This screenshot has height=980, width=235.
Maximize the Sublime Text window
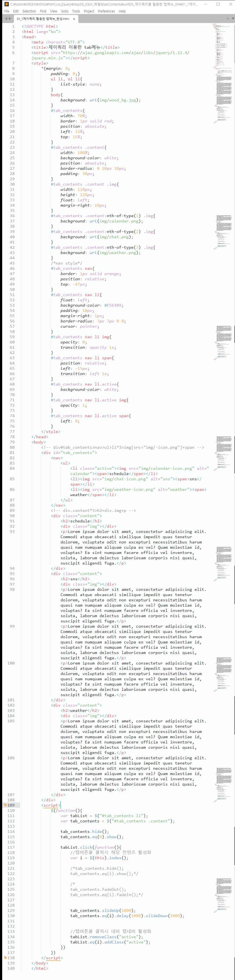click(218, 4)
